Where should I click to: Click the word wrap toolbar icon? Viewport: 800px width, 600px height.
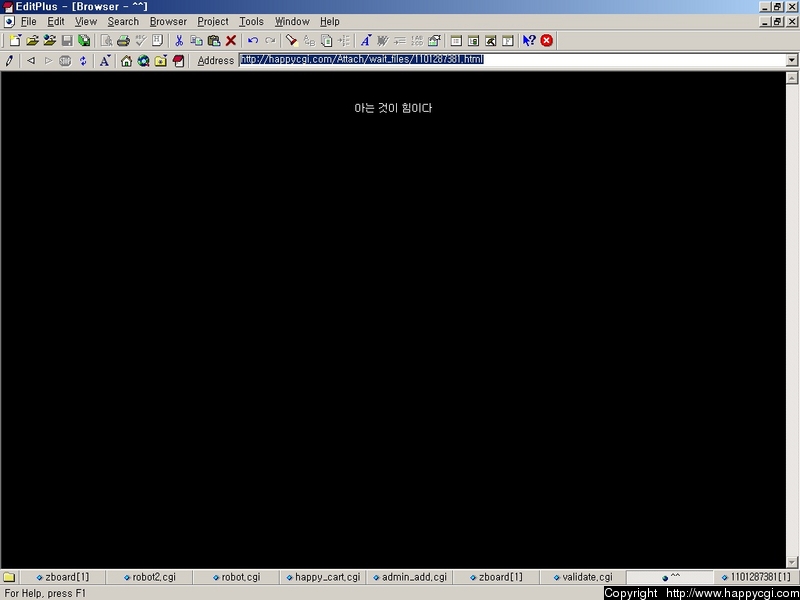tap(383, 40)
